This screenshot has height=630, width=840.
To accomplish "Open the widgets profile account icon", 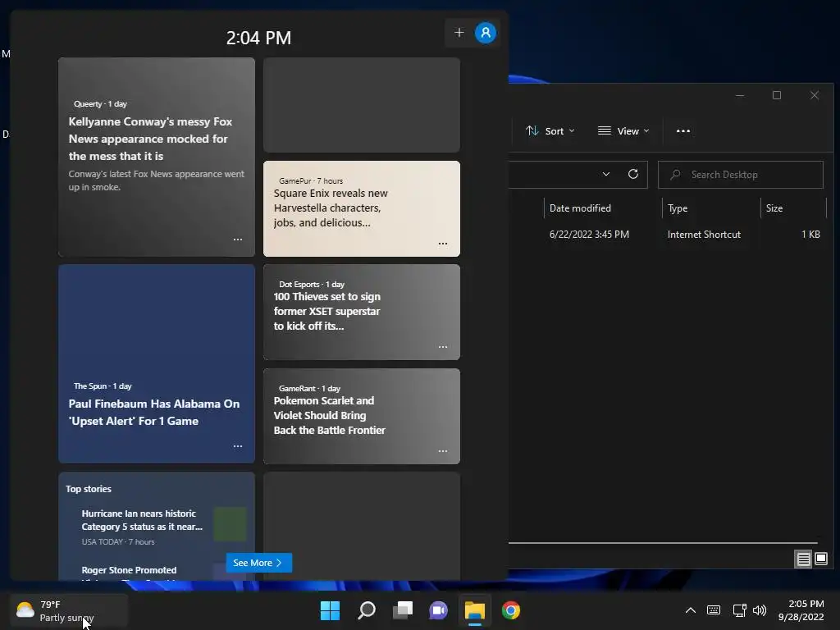I will 486,33.
